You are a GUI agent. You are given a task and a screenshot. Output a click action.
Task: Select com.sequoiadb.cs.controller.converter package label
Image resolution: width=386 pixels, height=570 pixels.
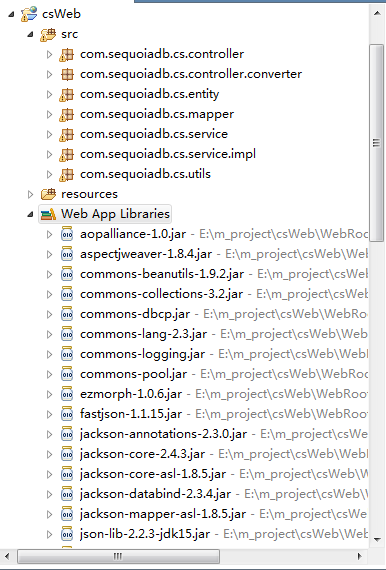[191, 74]
